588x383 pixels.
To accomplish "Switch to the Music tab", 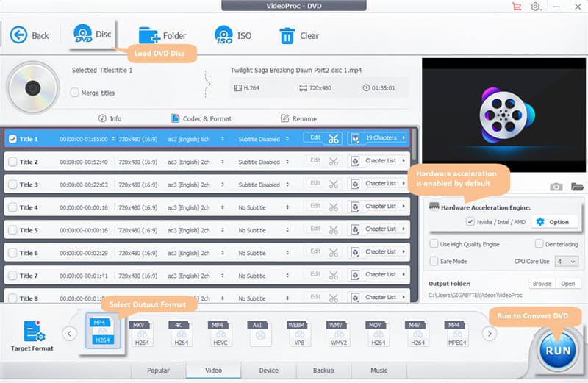I will [379, 371].
